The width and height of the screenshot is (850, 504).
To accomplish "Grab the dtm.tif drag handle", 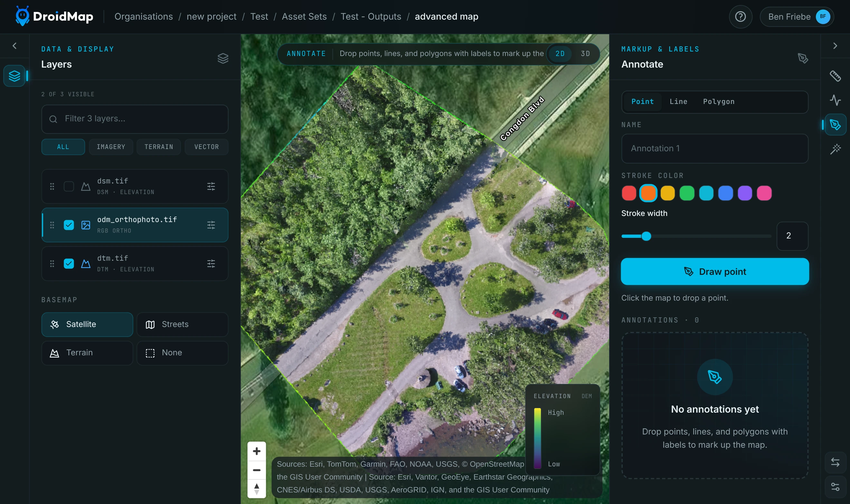I will (x=52, y=264).
